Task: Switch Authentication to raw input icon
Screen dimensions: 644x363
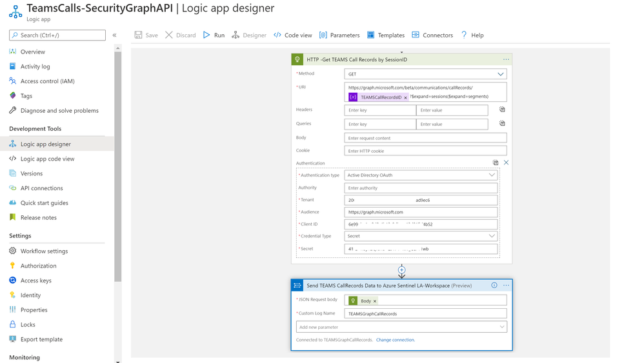Action: tap(496, 163)
